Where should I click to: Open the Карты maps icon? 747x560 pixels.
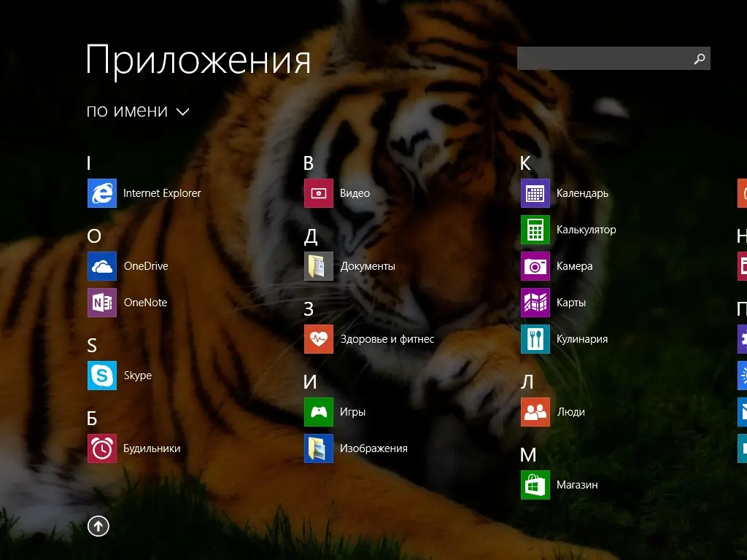tap(535, 303)
